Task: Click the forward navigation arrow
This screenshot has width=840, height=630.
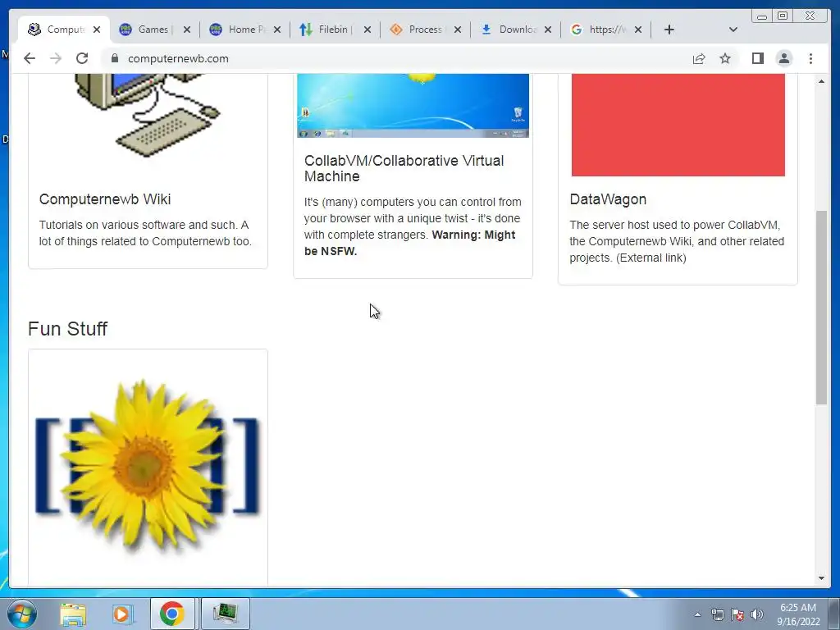Action: point(56,58)
